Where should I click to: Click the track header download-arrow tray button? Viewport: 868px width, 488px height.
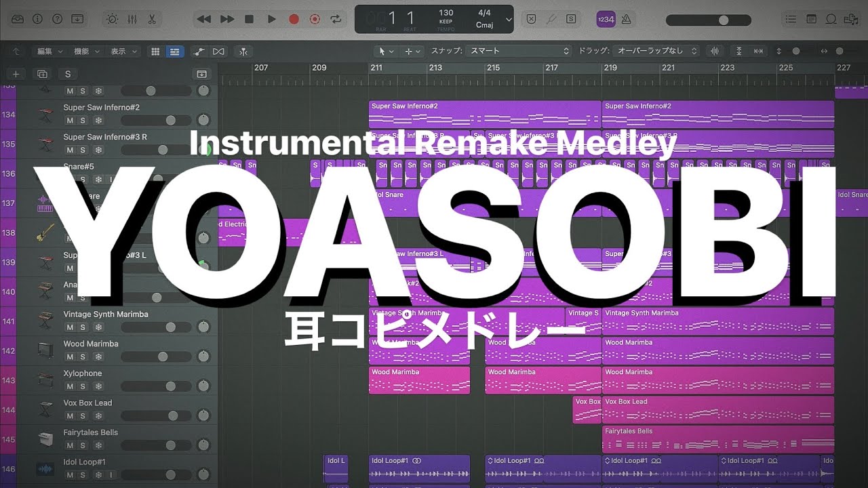pyautogui.click(x=201, y=74)
